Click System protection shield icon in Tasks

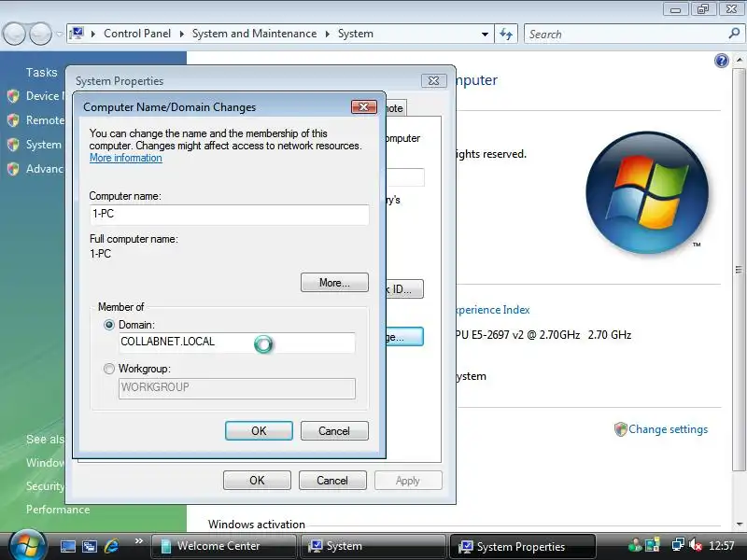pyautogui.click(x=13, y=145)
